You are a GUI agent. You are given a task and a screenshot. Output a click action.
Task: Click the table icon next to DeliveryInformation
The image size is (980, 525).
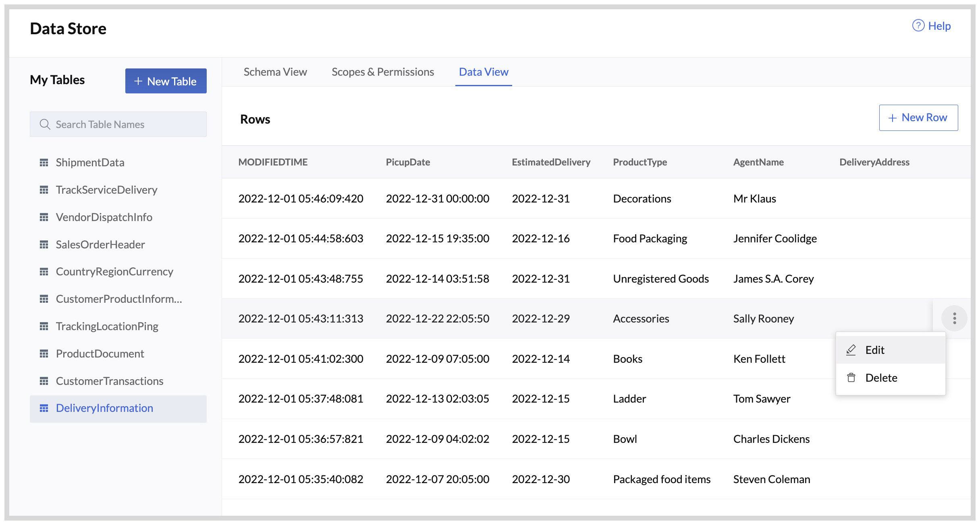click(44, 408)
